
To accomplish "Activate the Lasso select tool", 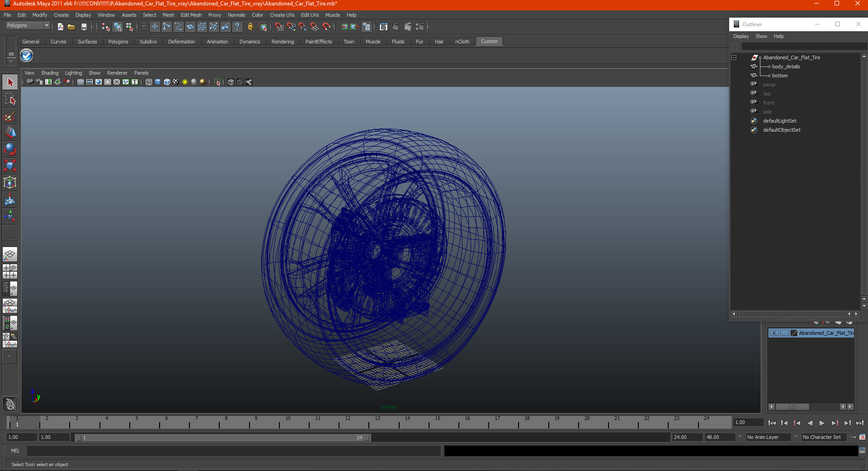I will pyautogui.click(x=10, y=99).
